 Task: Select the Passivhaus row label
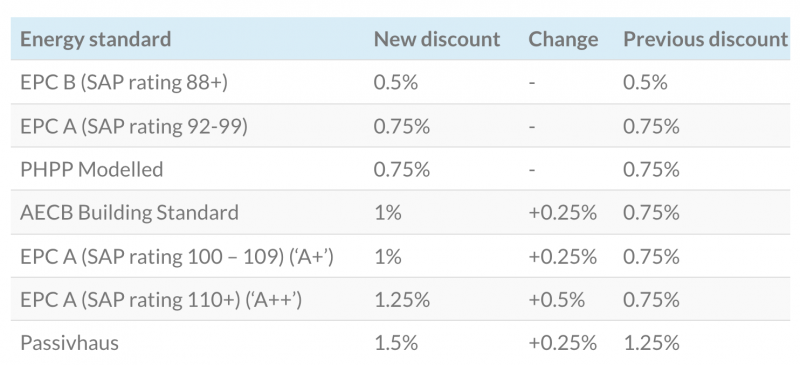(x=69, y=343)
